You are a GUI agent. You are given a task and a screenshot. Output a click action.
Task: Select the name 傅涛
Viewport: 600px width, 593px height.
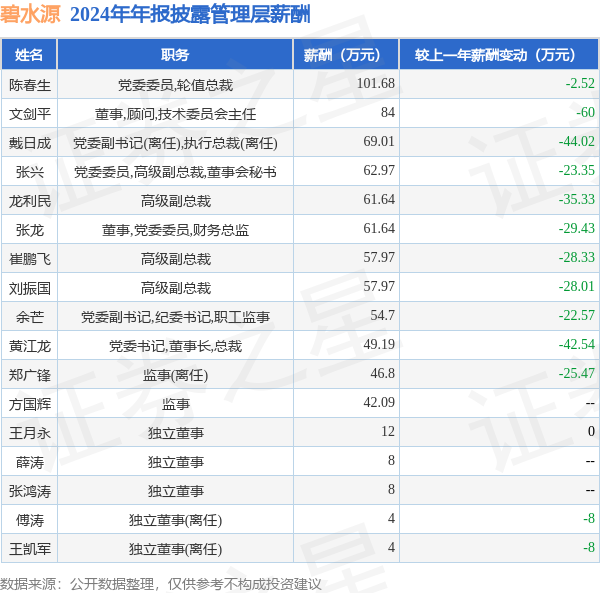coord(30,520)
